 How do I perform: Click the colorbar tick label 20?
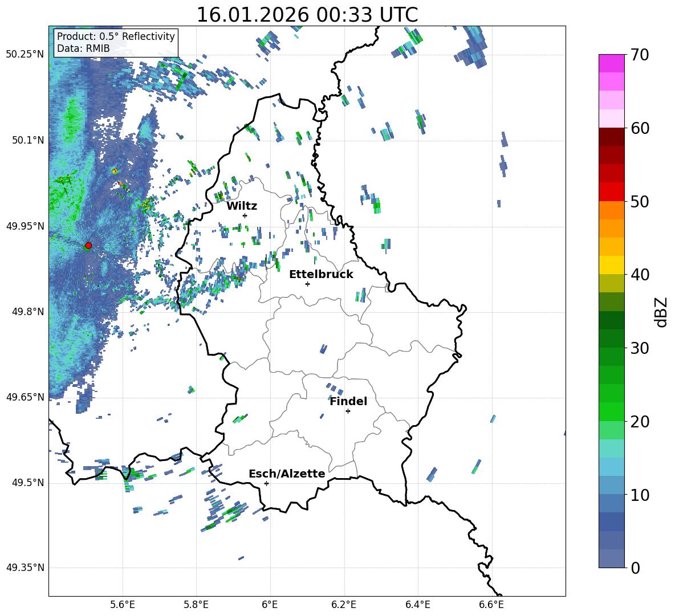(639, 422)
